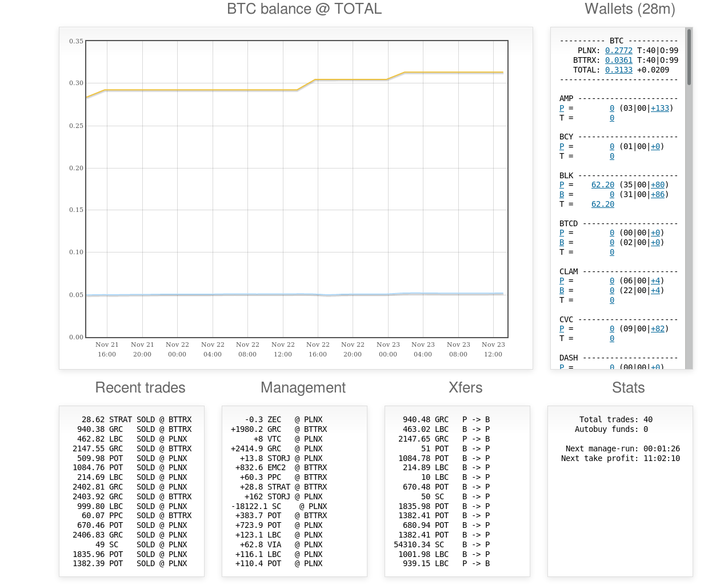Click the '463.02 LBC B -> P' transfer row
This screenshot has height=585, width=728.
(446, 429)
